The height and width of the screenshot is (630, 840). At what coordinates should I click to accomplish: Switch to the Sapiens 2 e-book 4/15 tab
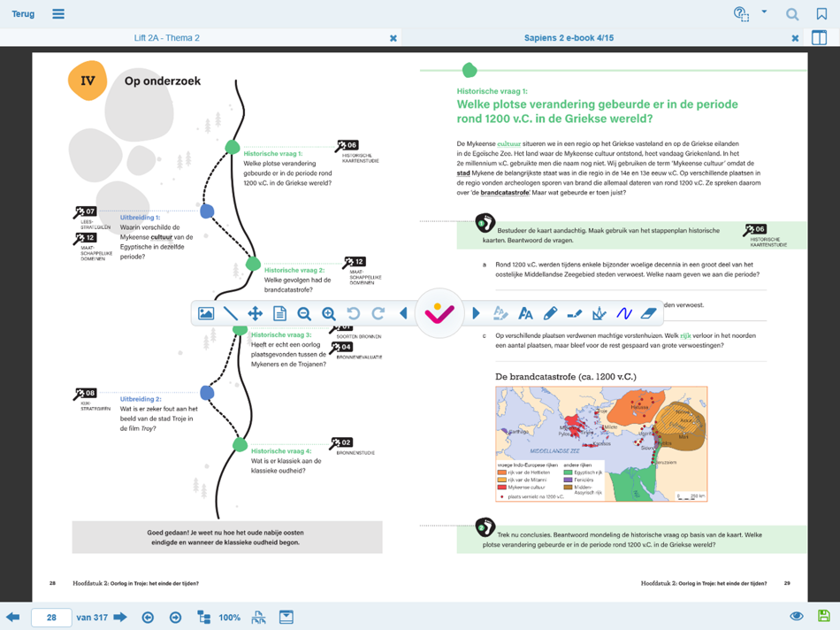click(569, 37)
